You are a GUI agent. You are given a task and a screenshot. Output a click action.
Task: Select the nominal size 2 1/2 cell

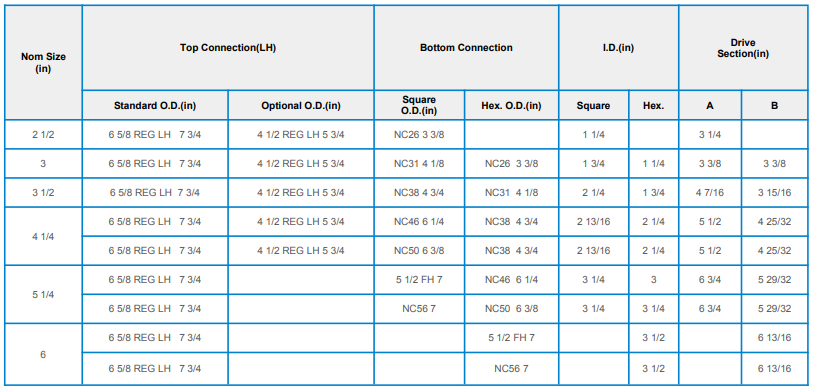click(x=43, y=134)
